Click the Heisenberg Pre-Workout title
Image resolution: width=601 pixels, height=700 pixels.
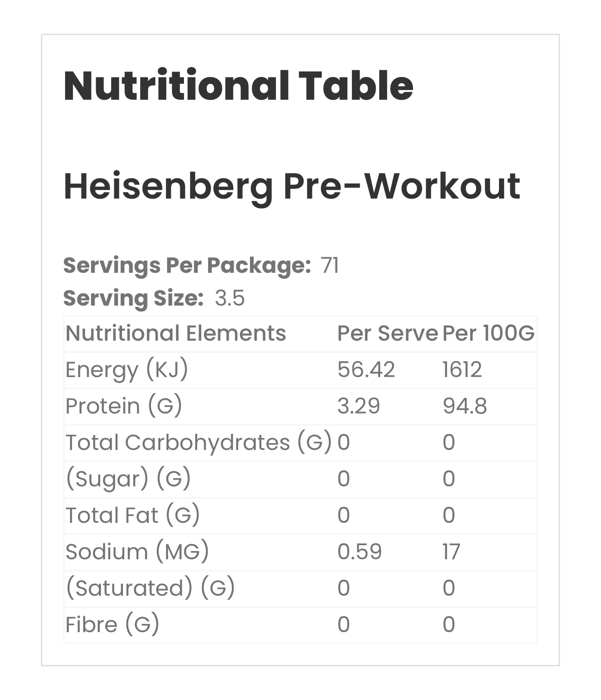pos(291,186)
